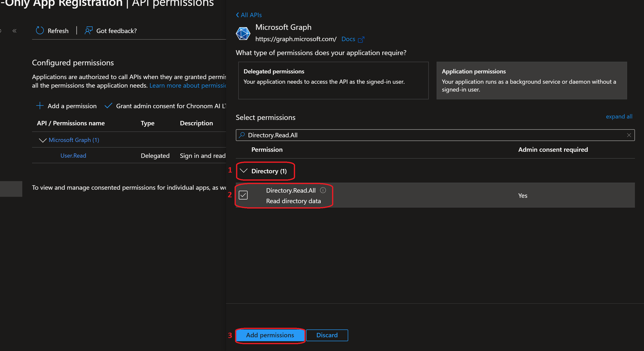Collapse the Directory (1) group
644x351 pixels.
pyautogui.click(x=243, y=171)
